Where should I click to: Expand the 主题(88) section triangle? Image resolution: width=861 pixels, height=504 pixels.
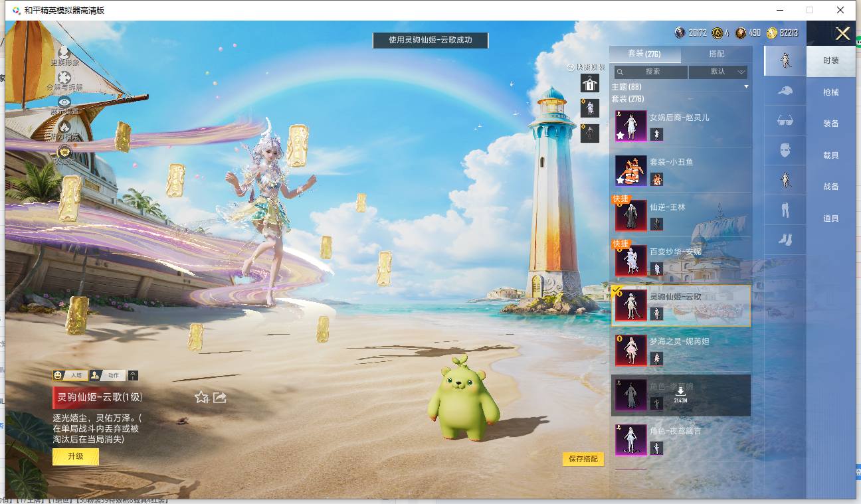746,87
